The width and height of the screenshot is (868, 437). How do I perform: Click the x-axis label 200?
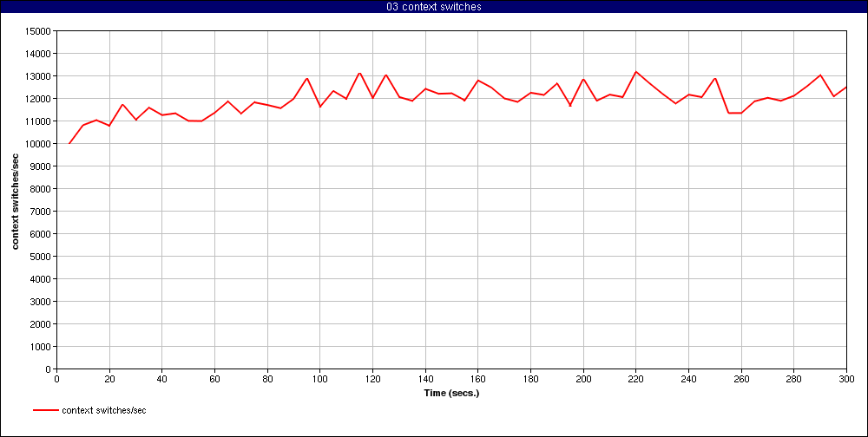tap(583, 380)
